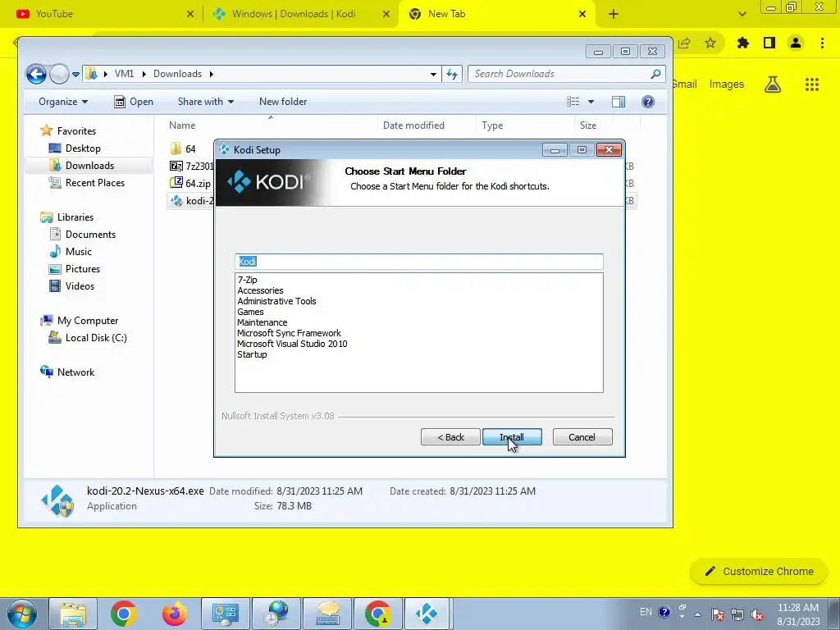The image size is (840, 630).
Task: Click the bookmark star icon in Chrome
Action: click(x=710, y=43)
